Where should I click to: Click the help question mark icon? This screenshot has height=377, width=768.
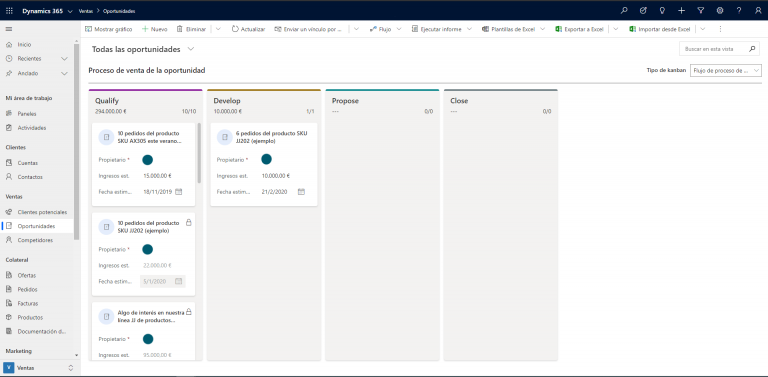click(739, 11)
